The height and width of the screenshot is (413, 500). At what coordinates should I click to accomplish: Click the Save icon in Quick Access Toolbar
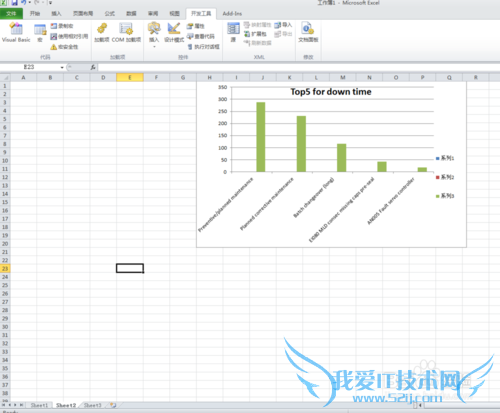click(x=14, y=3)
